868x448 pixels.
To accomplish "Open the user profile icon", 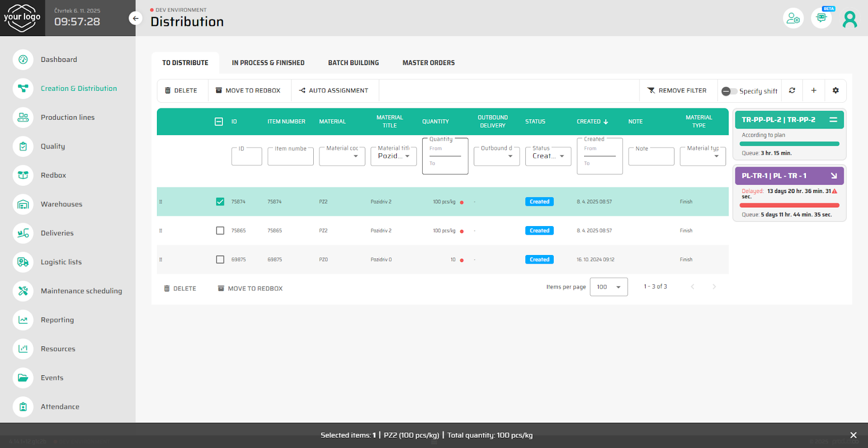I will point(849,19).
